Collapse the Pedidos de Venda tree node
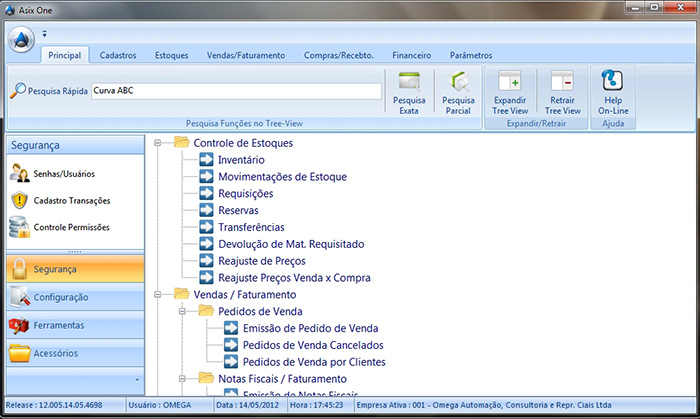 pos(182,312)
